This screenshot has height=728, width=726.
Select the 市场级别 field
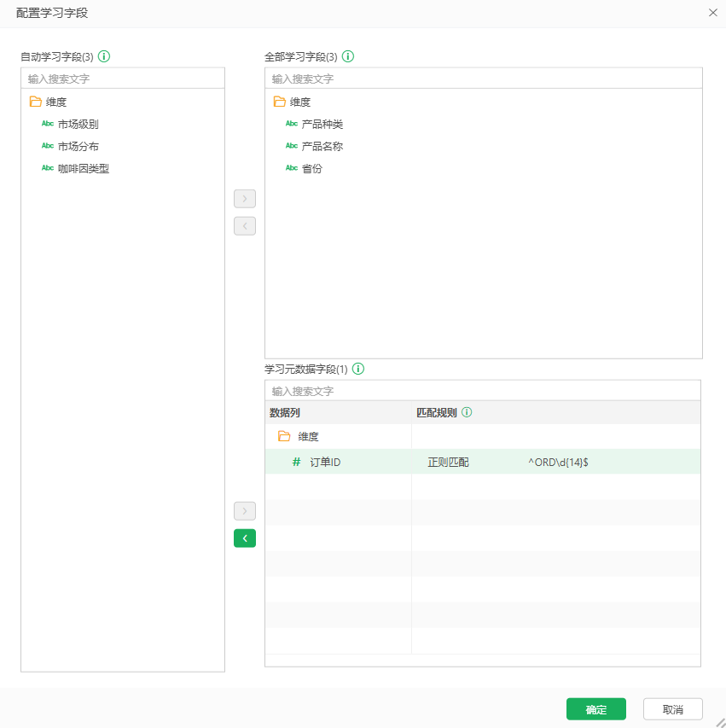coord(78,124)
